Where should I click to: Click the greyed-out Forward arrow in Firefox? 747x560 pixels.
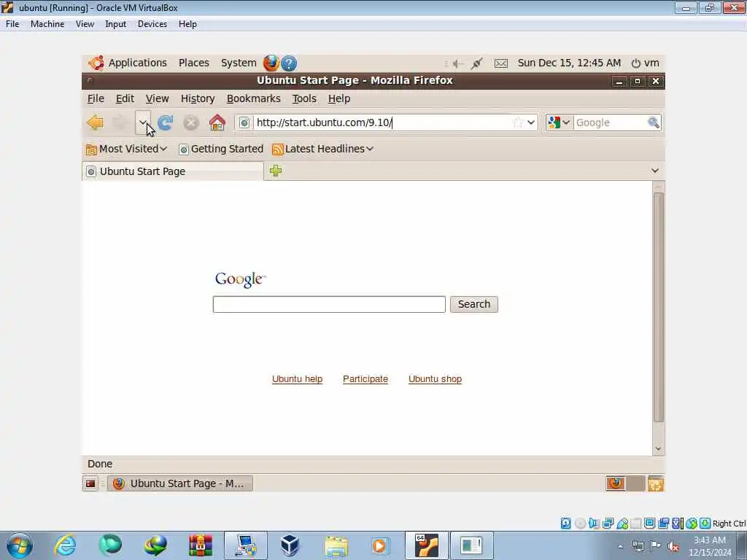coord(120,122)
